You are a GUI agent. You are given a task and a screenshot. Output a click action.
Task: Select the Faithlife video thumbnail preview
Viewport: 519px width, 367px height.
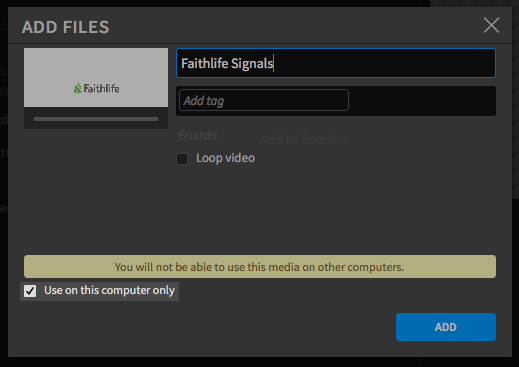click(x=96, y=77)
